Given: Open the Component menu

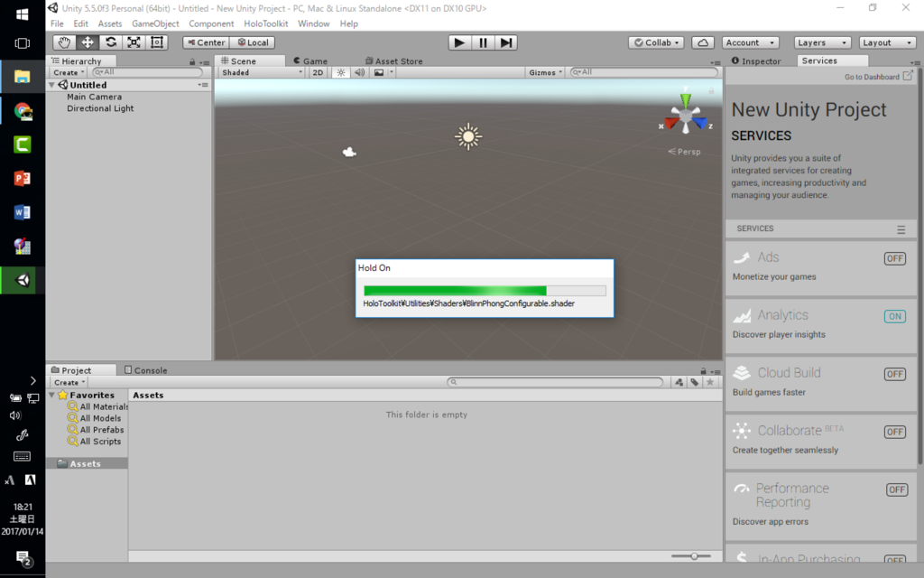Looking at the screenshot, I should [211, 23].
